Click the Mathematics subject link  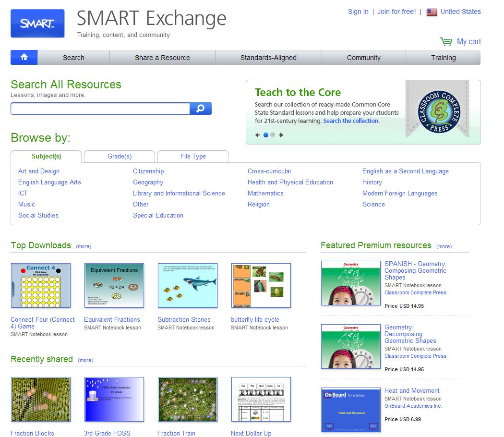point(265,193)
